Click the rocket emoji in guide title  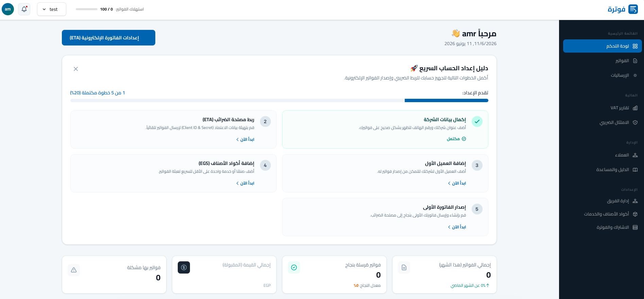click(414, 68)
